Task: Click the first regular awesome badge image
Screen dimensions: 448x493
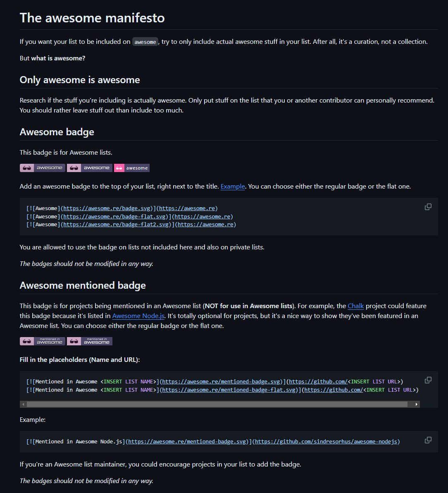Action: (43, 168)
